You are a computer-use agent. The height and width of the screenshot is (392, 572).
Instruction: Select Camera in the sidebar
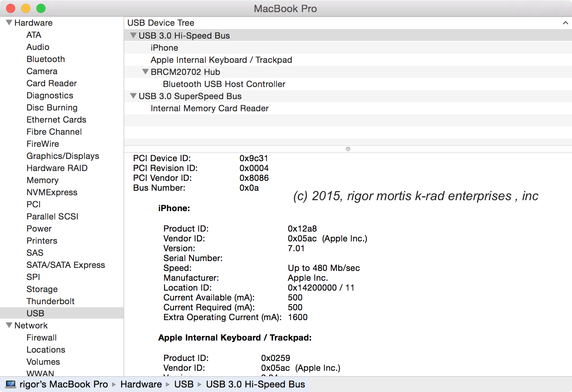click(42, 71)
